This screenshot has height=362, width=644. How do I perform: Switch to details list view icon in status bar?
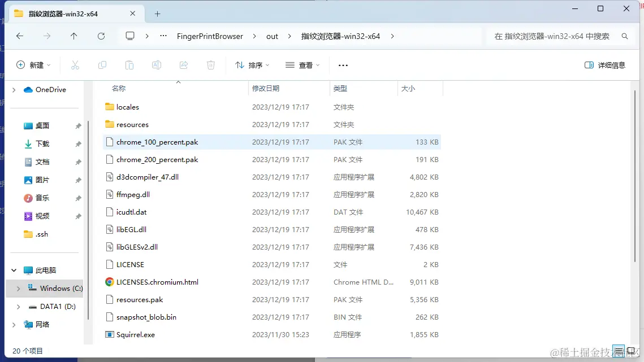619,351
